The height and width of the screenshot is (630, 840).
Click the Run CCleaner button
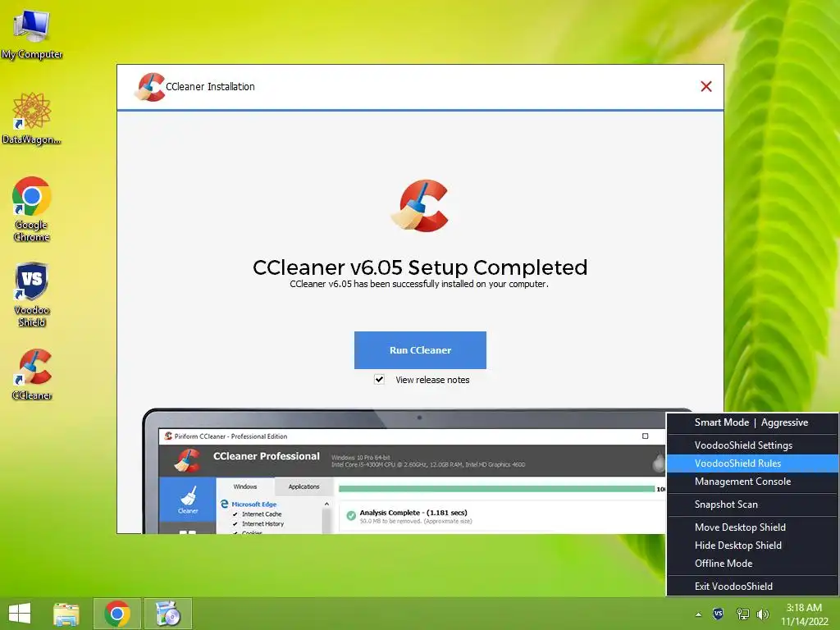pyautogui.click(x=420, y=349)
